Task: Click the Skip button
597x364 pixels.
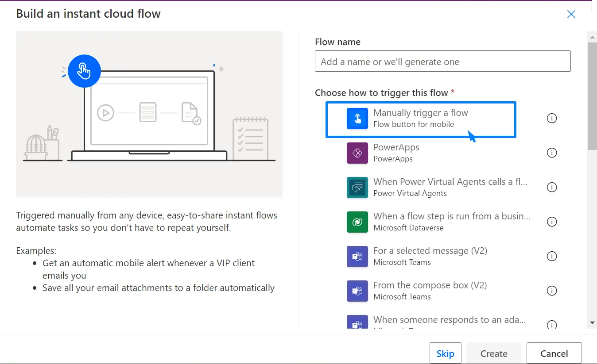Action: point(446,353)
